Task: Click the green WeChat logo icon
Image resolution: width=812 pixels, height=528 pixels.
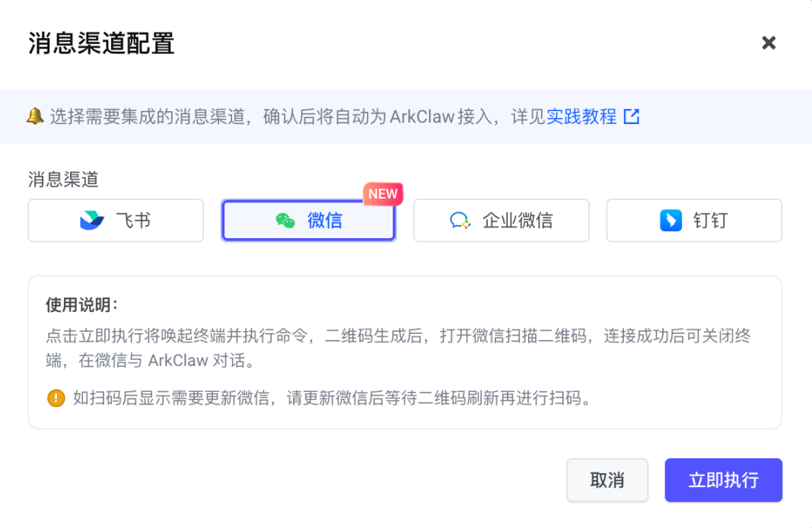Action: 285,221
